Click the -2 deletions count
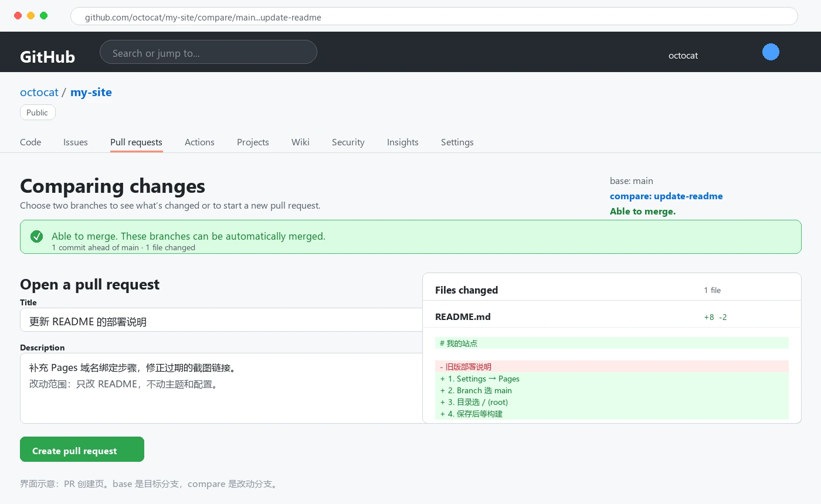Image resolution: width=821 pixels, height=504 pixels. click(723, 317)
